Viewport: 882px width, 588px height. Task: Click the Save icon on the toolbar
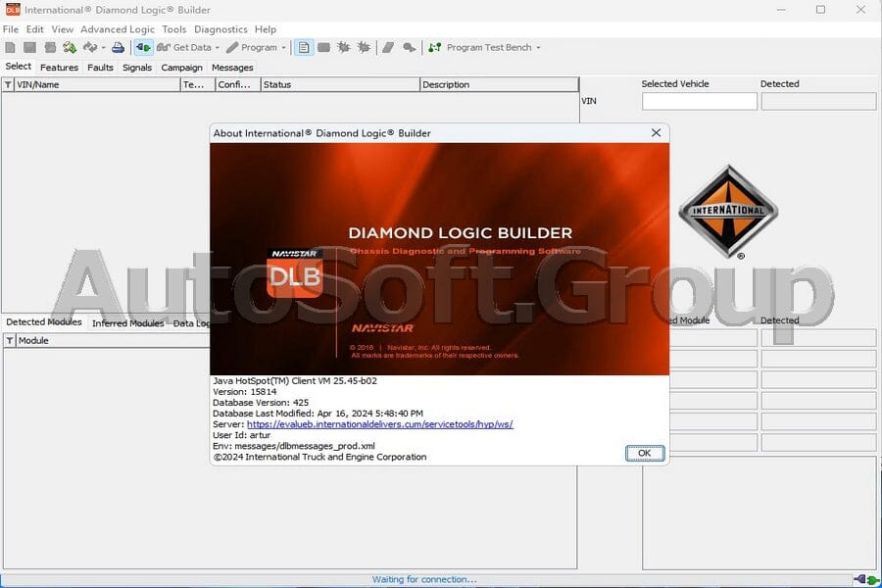pyautogui.click(x=30, y=47)
